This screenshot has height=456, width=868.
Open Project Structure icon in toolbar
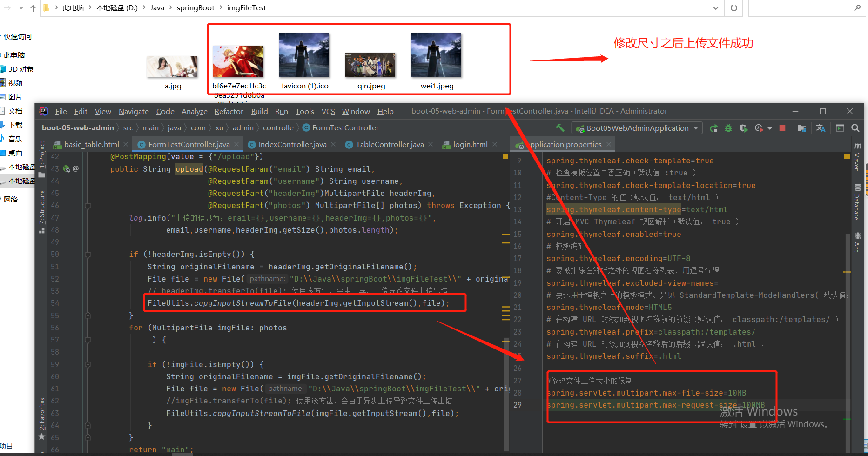(x=801, y=128)
